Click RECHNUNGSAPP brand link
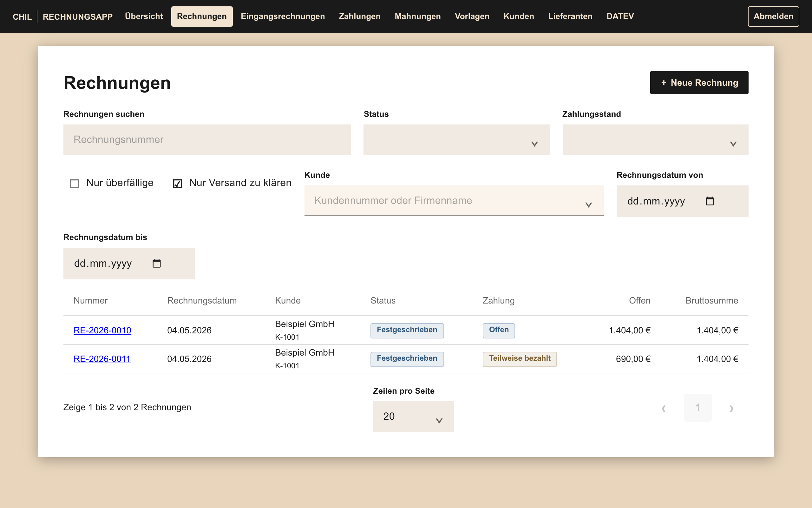 pyautogui.click(x=77, y=17)
